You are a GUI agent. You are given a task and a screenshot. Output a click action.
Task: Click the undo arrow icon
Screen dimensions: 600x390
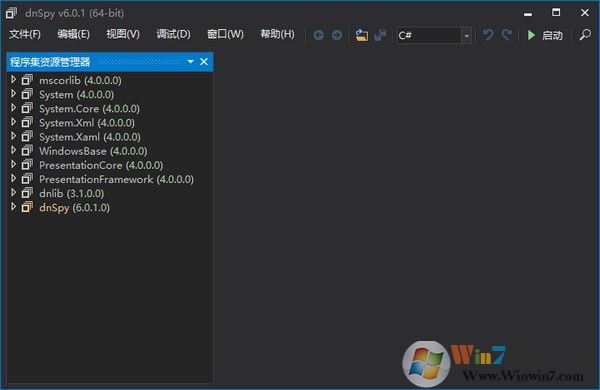point(488,35)
